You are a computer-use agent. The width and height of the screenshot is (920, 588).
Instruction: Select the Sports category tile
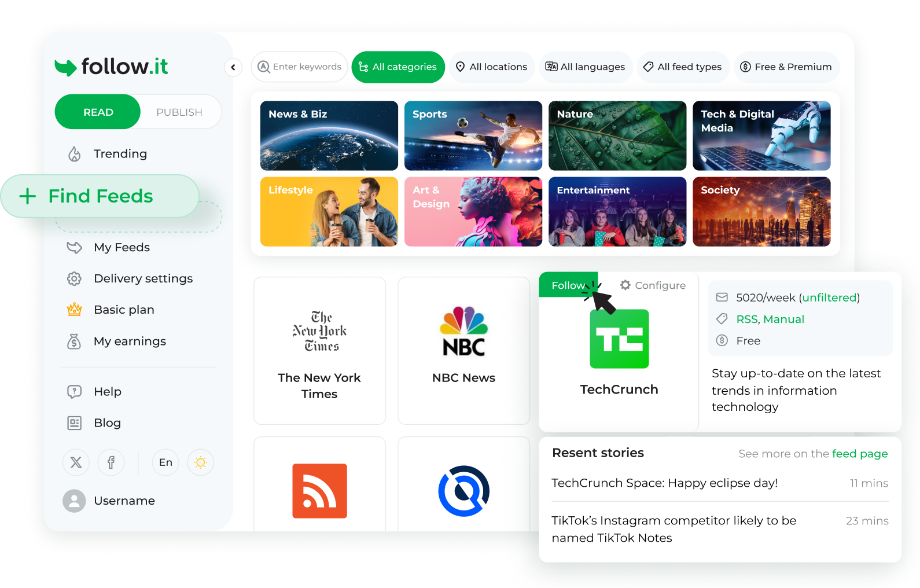473,136
